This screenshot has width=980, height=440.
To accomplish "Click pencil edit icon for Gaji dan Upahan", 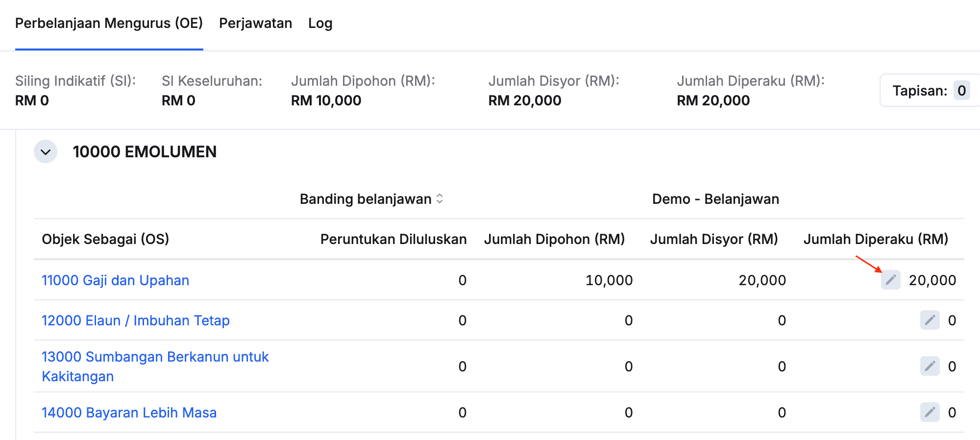I will pyautogui.click(x=890, y=280).
